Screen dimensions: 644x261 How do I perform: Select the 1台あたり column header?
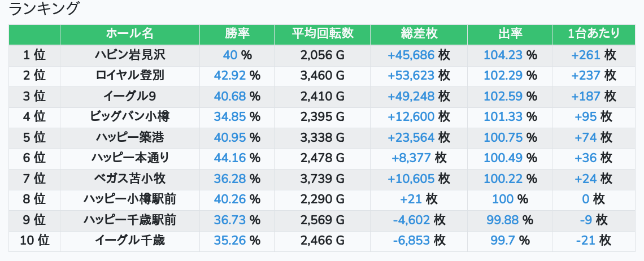(593, 34)
